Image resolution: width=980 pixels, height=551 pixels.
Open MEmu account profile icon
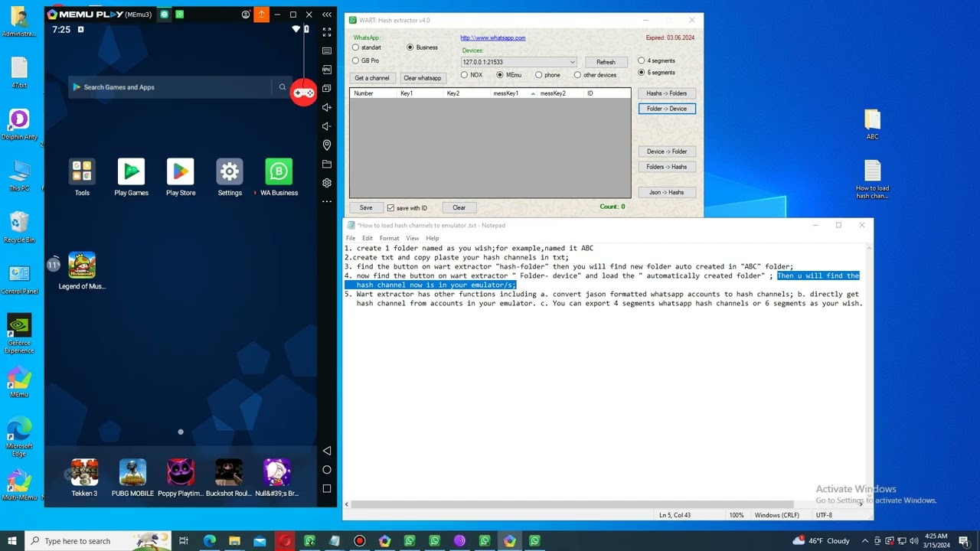pos(246,15)
